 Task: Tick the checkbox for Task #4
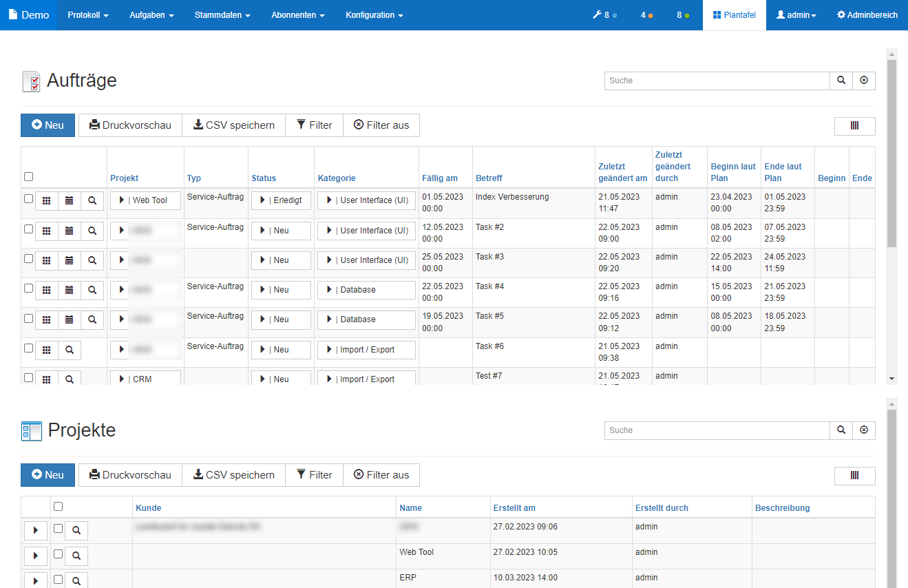click(28, 288)
